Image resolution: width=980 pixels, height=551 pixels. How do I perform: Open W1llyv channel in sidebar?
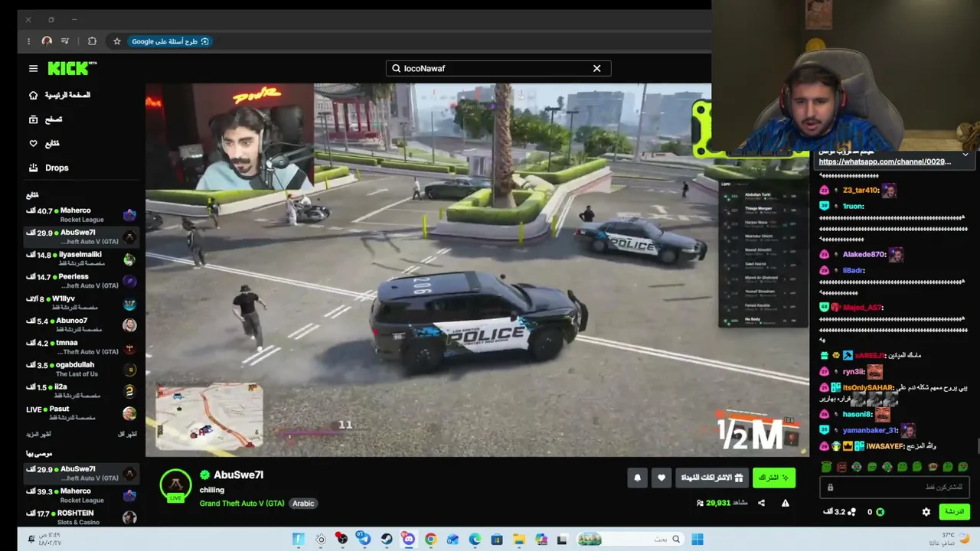[x=81, y=303]
